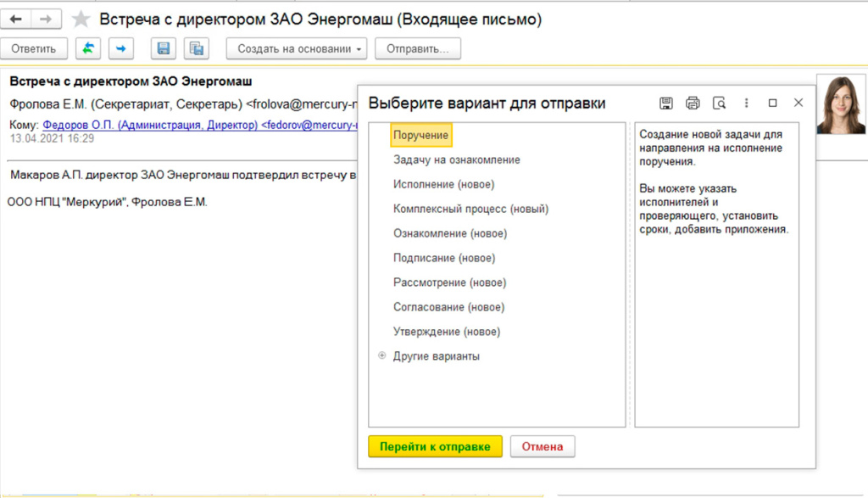
Task: Open the three-dot more actions menu
Action: click(746, 102)
